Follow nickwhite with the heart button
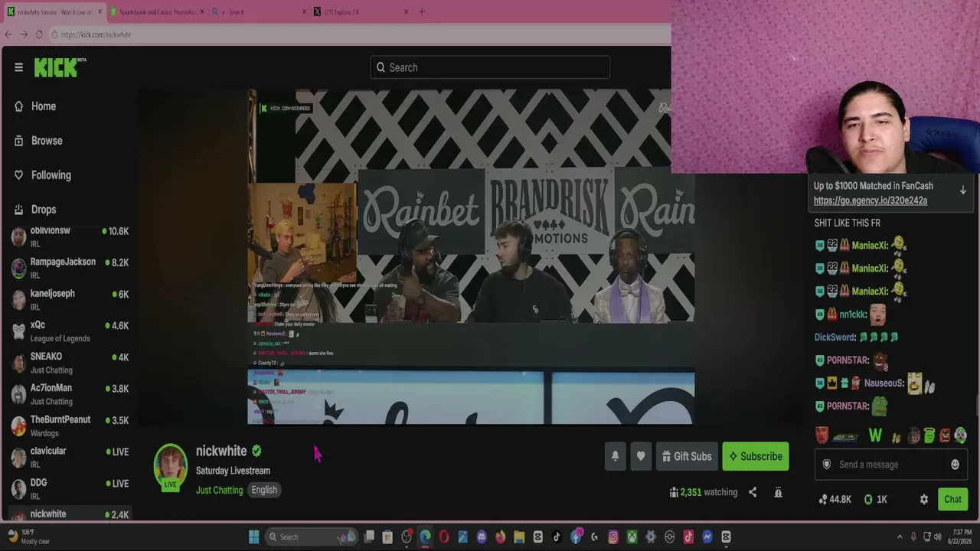Image resolution: width=980 pixels, height=551 pixels. [641, 456]
